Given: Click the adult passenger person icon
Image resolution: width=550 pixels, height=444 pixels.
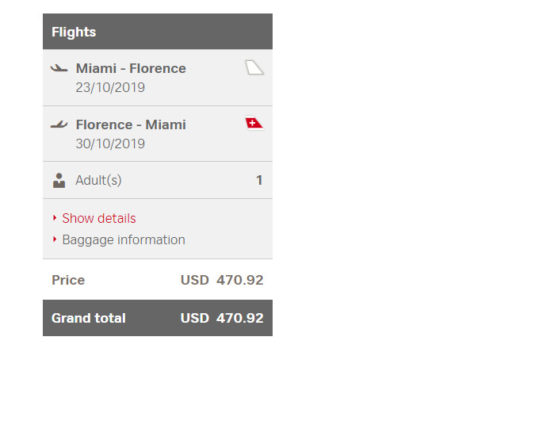Looking at the screenshot, I should (x=59, y=180).
